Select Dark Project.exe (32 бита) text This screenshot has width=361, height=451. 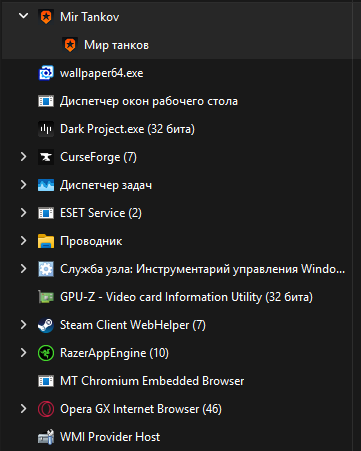click(127, 129)
